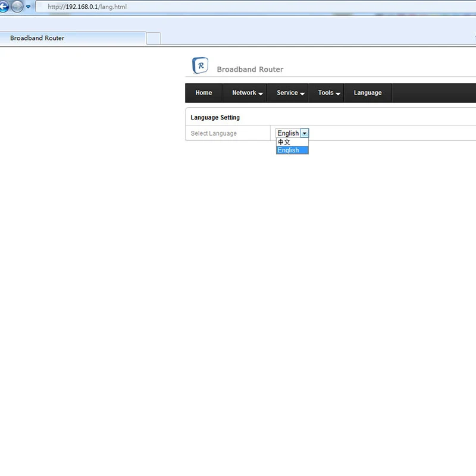Viewport: 476px width, 476px height.
Task: Choose 中文 from the language list
Action: pos(292,142)
